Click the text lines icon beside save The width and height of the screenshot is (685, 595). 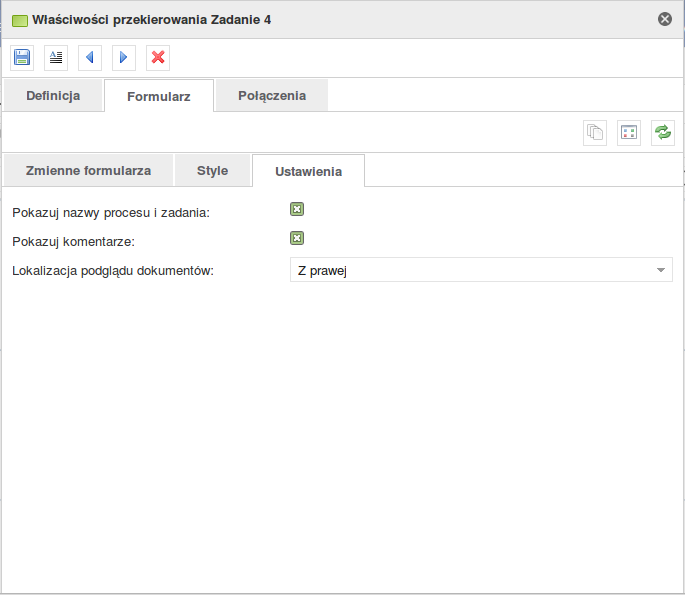(56, 58)
